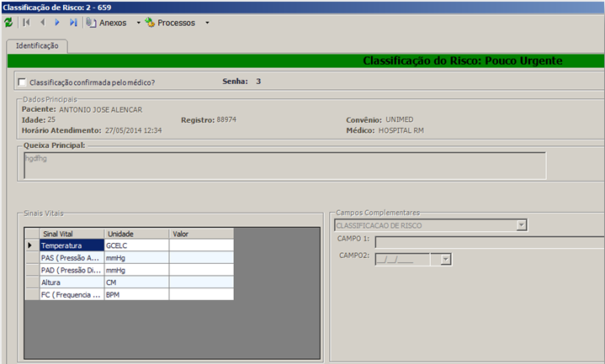Click the Médico value HOSPITAL RM
This screenshot has height=364, width=605.
point(401,130)
